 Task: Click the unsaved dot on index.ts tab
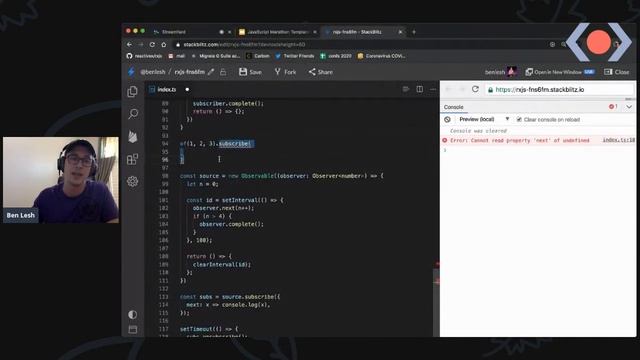(x=187, y=89)
